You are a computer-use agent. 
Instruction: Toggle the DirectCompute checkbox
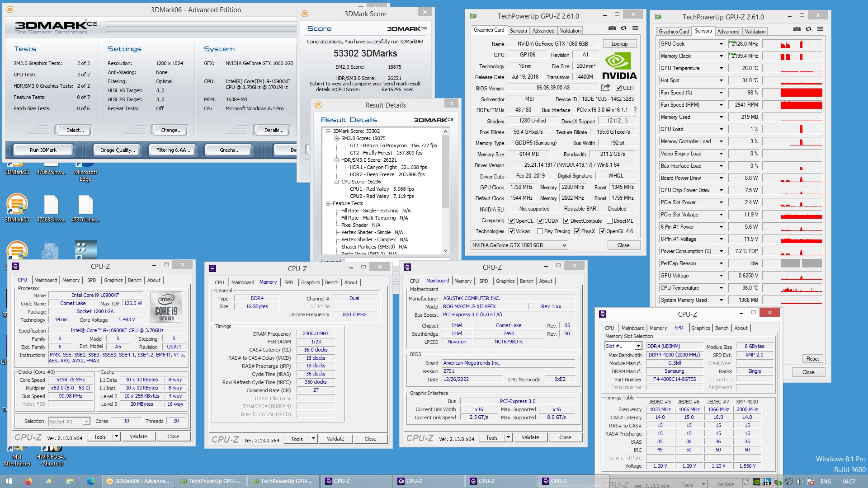[566, 221]
